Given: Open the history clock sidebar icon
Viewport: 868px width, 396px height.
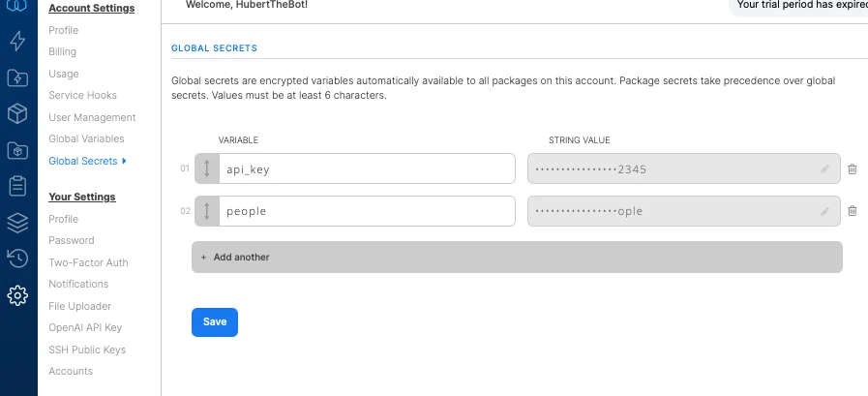Looking at the screenshot, I should [x=17, y=259].
